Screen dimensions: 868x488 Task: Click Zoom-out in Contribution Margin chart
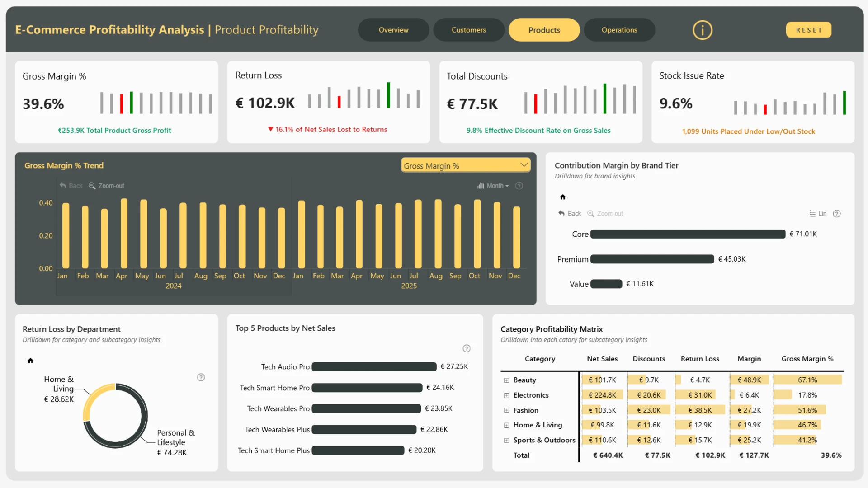coord(605,213)
